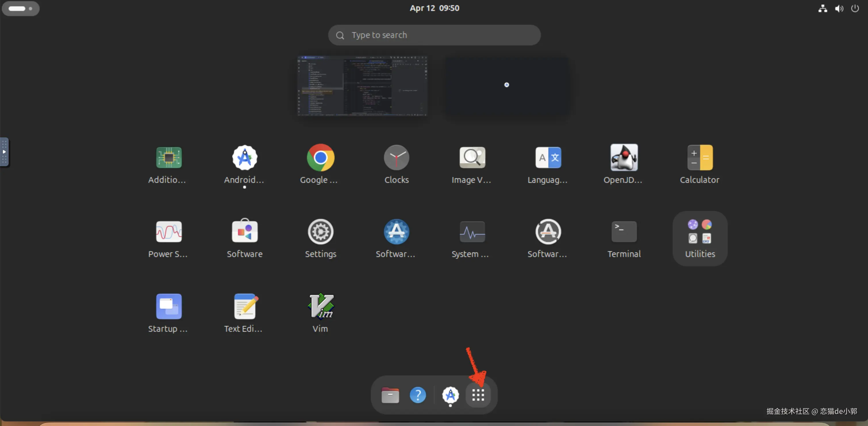Click the Activities workspace indicator pill
The height and width of the screenshot is (426, 868).
pyautogui.click(x=20, y=8)
